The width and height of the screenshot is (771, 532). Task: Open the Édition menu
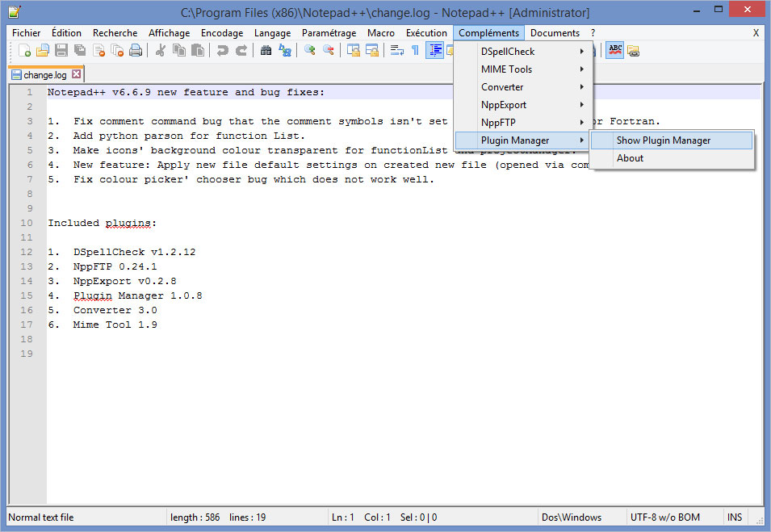coord(66,33)
